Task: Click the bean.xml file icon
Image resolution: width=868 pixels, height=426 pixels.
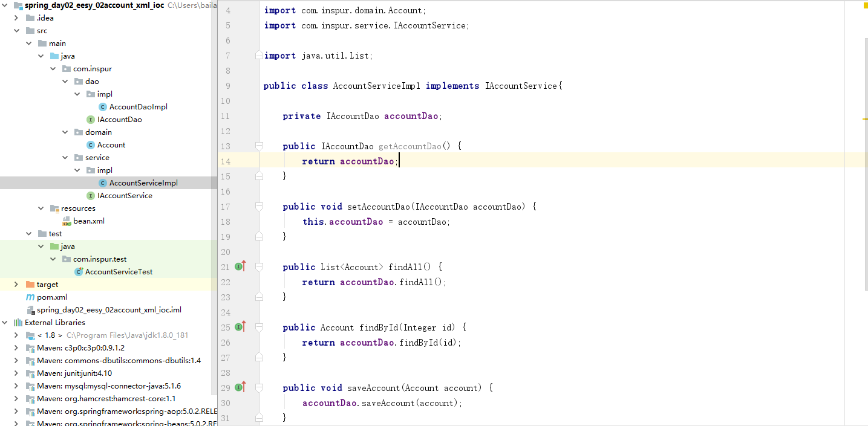Action: click(x=67, y=221)
